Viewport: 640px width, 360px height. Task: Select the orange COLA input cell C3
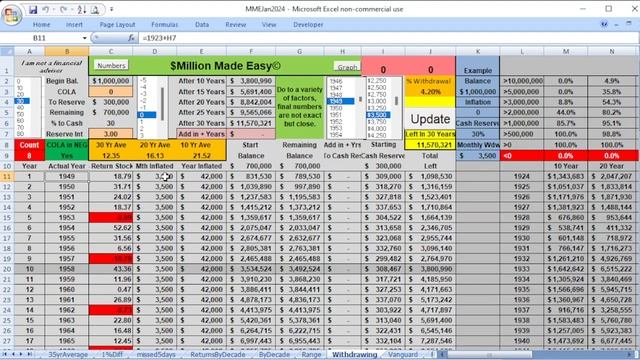coord(111,91)
